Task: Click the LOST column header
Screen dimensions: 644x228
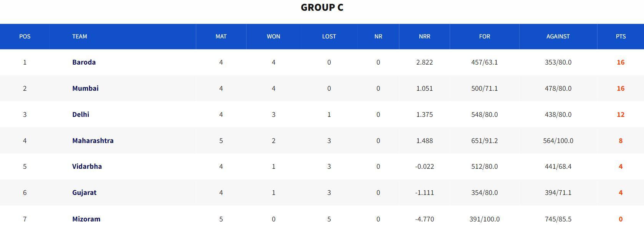Action: [x=329, y=37]
